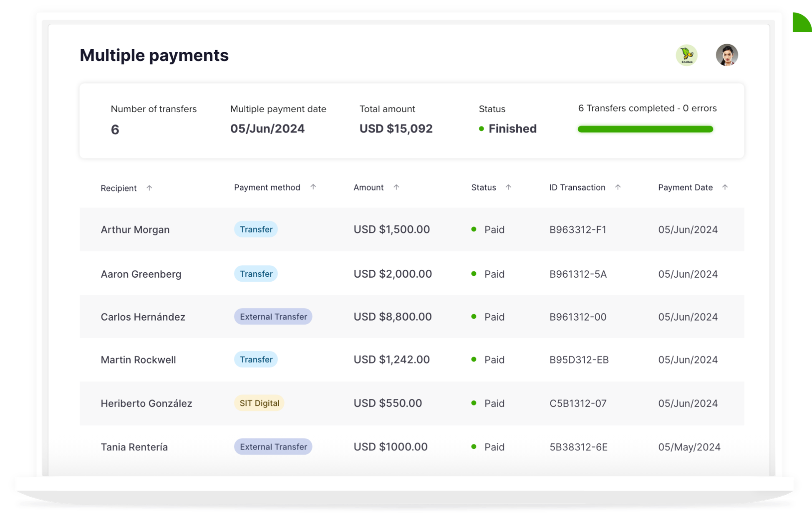This screenshot has width=812, height=516.
Task: Select the Aaron Greenberg row
Action: coord(141,274)
